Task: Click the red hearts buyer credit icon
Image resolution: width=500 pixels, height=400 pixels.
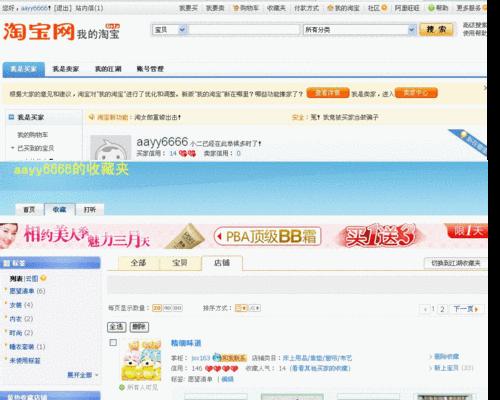Action: pyautogui.click(x=187, y=153)
